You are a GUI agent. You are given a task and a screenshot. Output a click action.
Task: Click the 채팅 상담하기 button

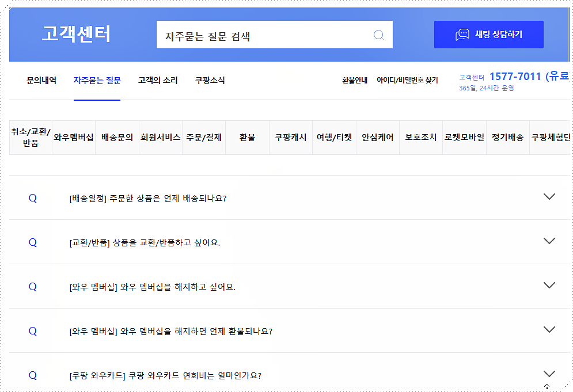coord(488,34)
